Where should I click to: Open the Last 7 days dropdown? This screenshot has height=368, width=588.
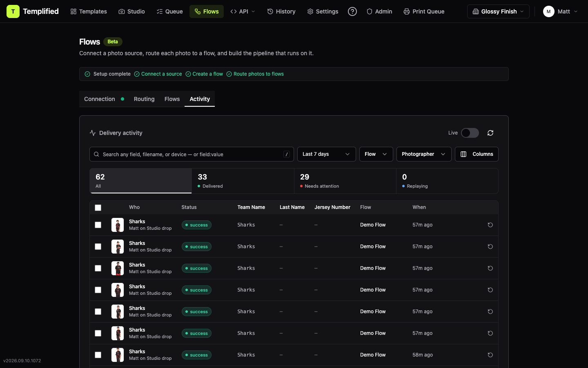click(327, 154)
